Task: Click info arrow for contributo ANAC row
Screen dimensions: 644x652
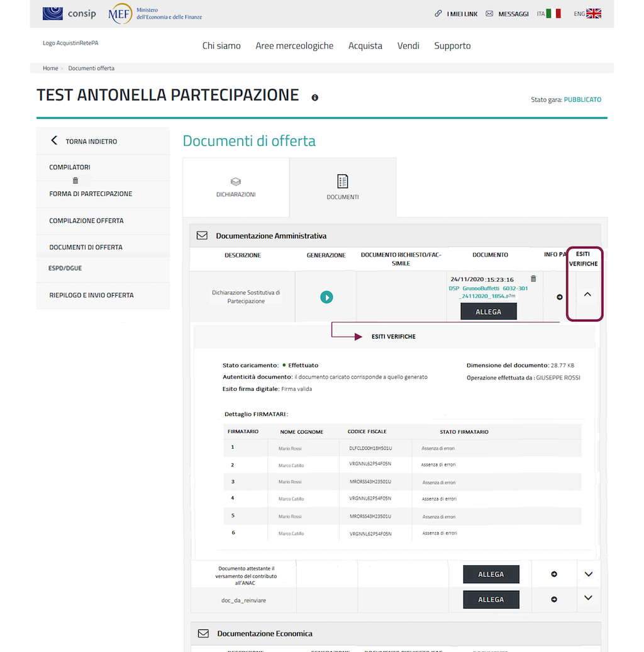Action: (554, 574)
